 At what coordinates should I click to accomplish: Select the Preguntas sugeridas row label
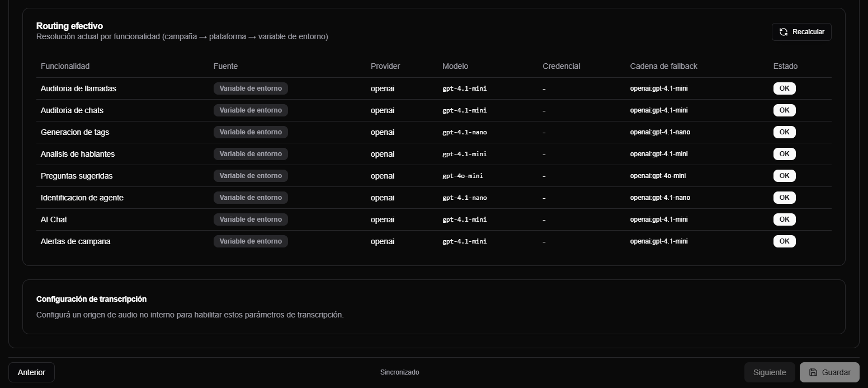77,176
